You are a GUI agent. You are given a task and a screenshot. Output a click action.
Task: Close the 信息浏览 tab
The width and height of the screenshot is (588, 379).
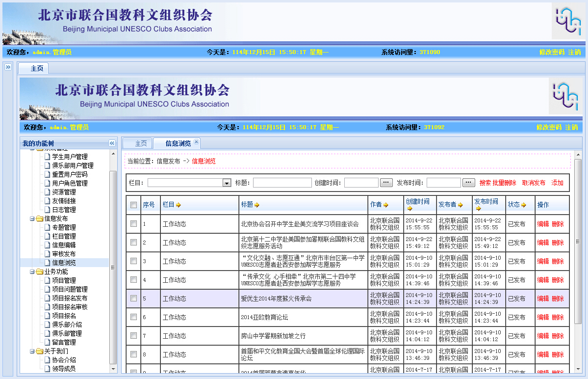[x=196, y=142]
